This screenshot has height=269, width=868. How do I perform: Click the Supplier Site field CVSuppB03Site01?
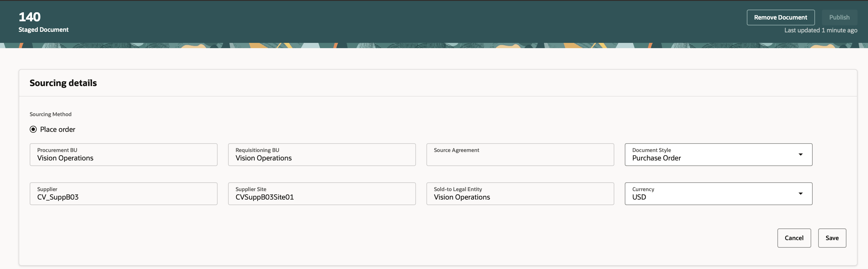322,193
